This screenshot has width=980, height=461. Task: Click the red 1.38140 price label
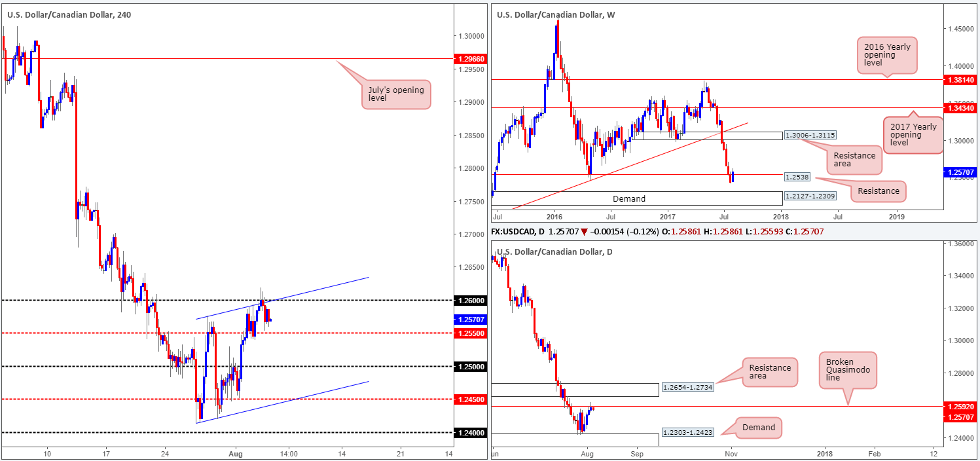click(x=959, y=79)
